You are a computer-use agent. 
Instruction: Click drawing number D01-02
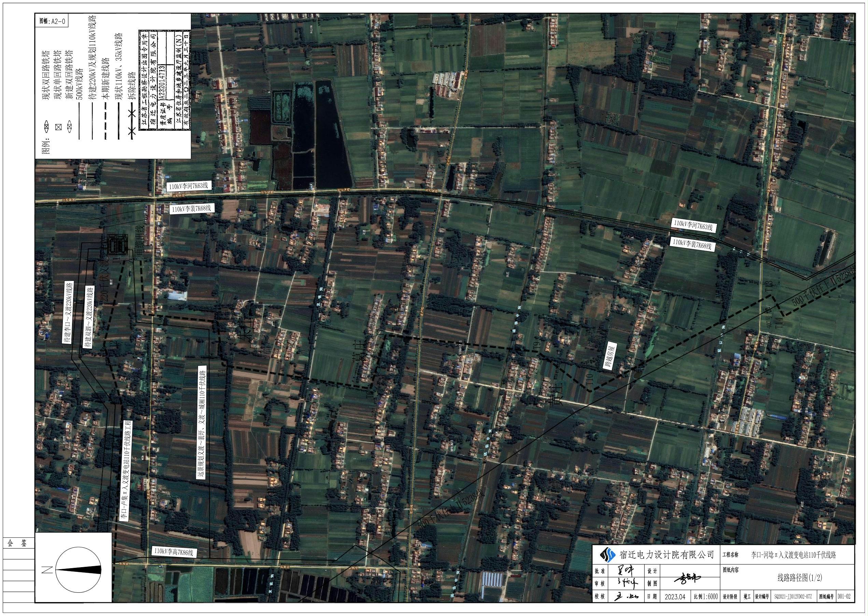click(x=844, y=597)
